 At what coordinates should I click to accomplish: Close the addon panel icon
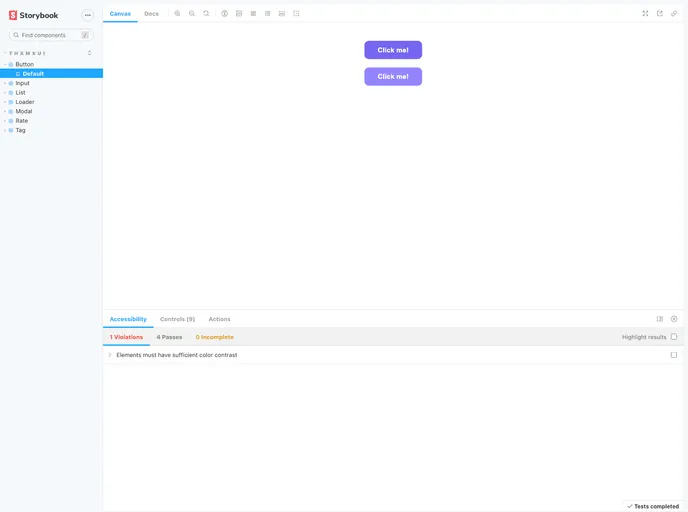674,319
